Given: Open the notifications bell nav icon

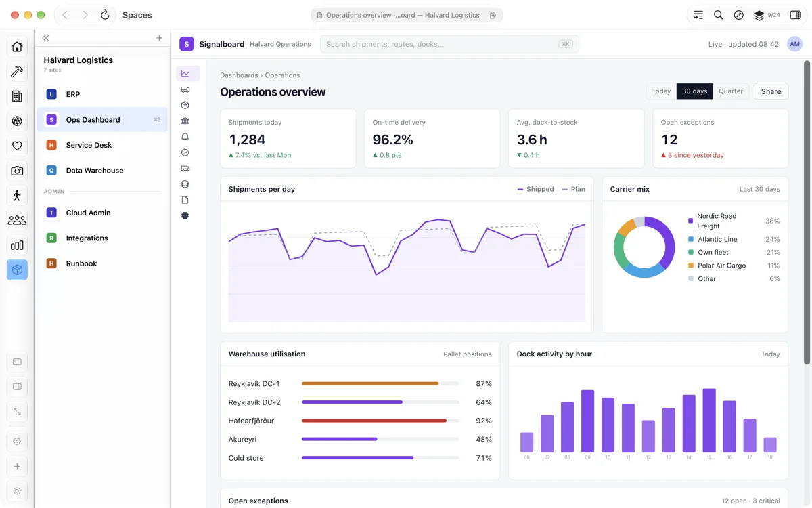Looking at the screenshot, I should [x=185, y=137].
